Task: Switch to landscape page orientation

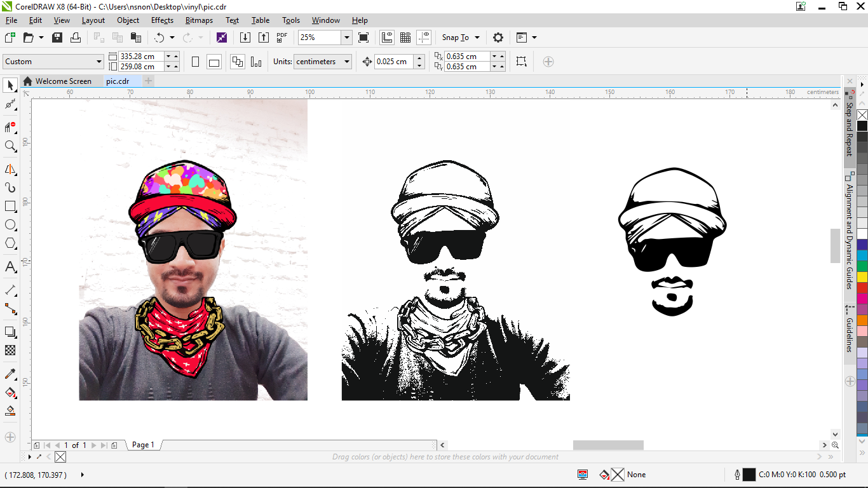Action: click(214, 62)
